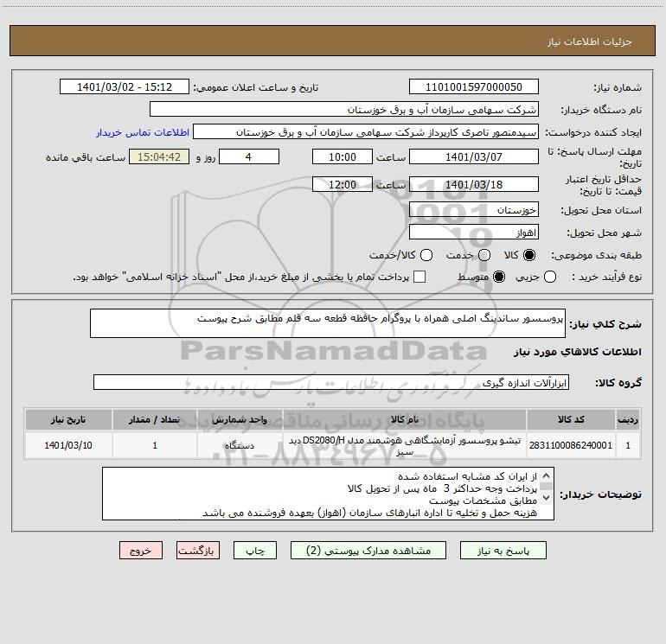Screen dimensions: 666x644
Task: Click the چاپ print button
Action: 255,551
